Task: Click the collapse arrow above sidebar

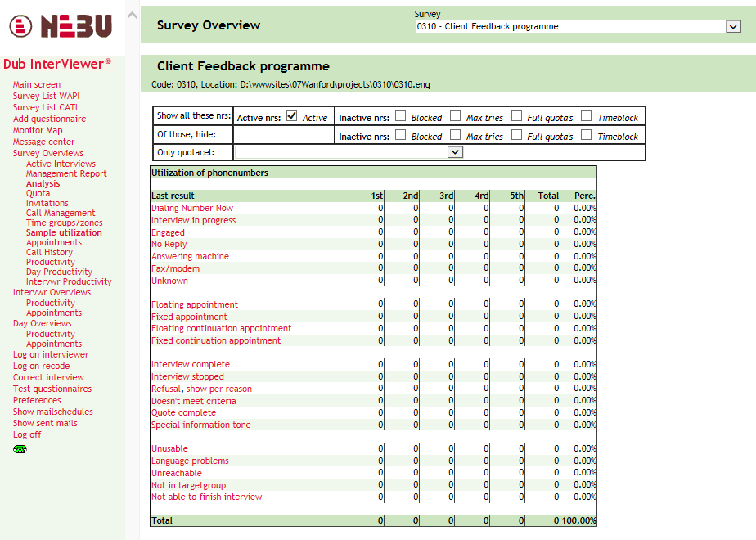Action: 132,16
